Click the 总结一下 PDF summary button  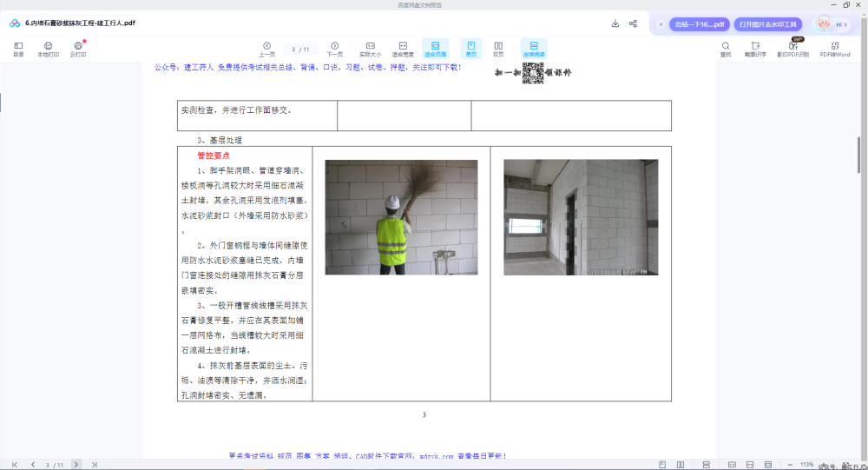tap(699, 24)
